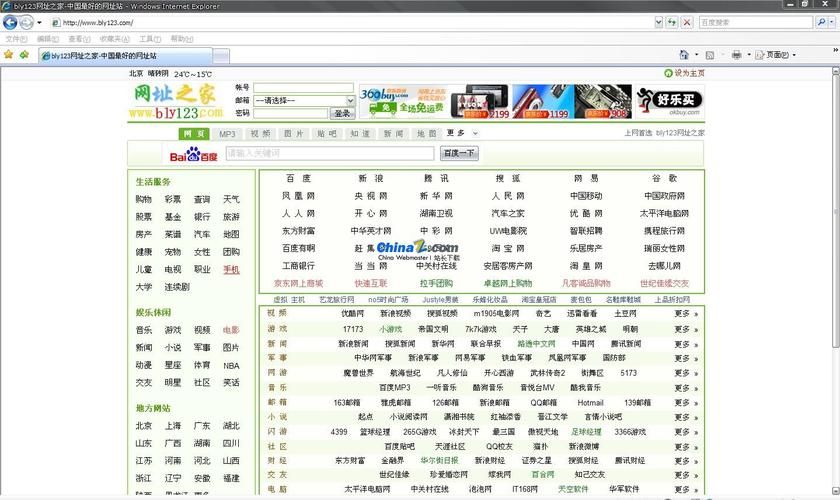This screenshot has width=840, height=500.
Task: Click the browser Back arrow button
Action: coord(10,23)
